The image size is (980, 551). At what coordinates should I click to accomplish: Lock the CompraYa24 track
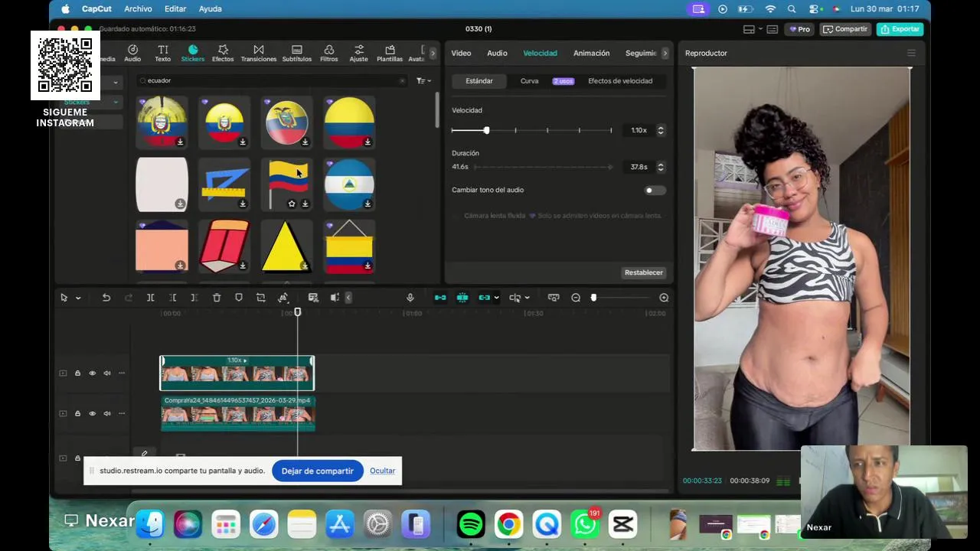[x=77, y=413]
